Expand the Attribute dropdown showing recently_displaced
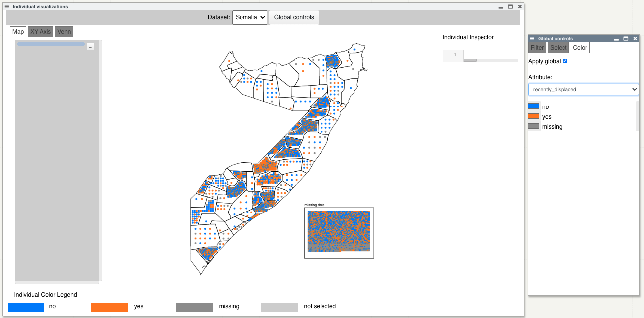The height and width of the screenshot is (318, 644). tap(583, 89)
